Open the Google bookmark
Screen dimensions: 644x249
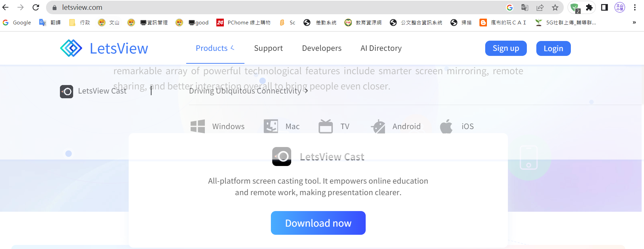point(17,22)
